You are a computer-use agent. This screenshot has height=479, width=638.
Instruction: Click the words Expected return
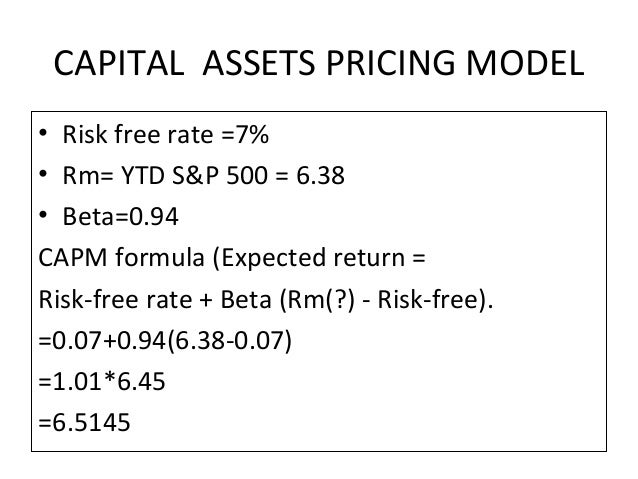pos(313,258)
